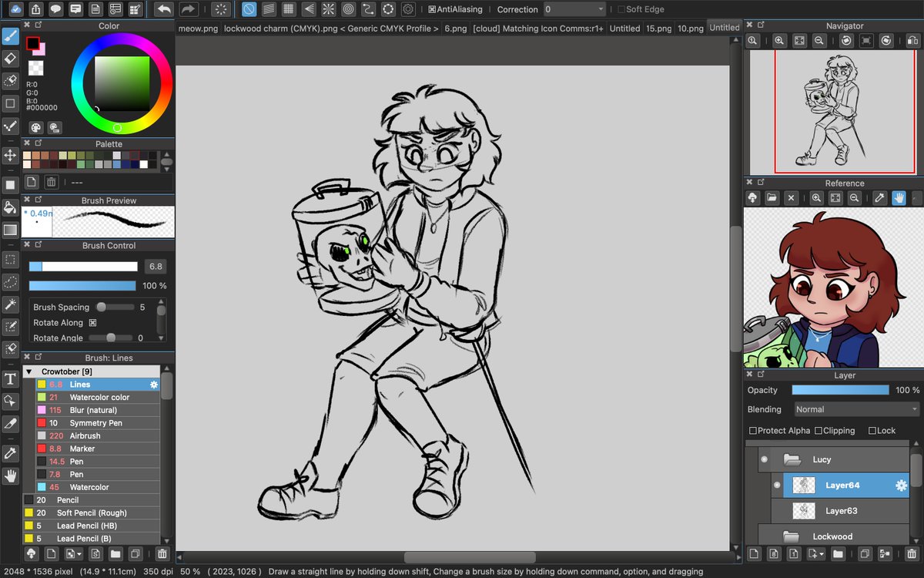Screen dimensions: 924x578
Task: Zoom out using Navigator minus magnifier
Action: tap(821, 41)
